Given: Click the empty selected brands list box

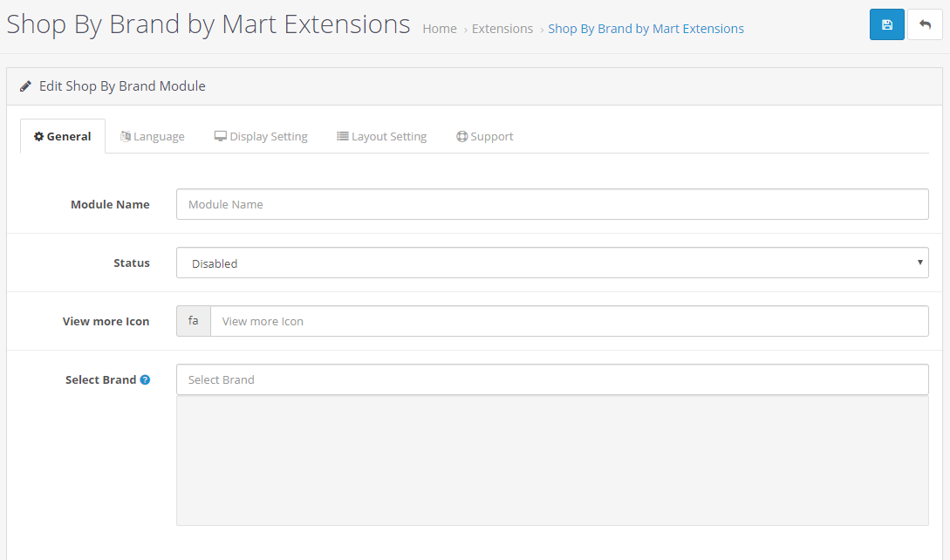Looking at the screenshot, I should [x=552, y=461].
